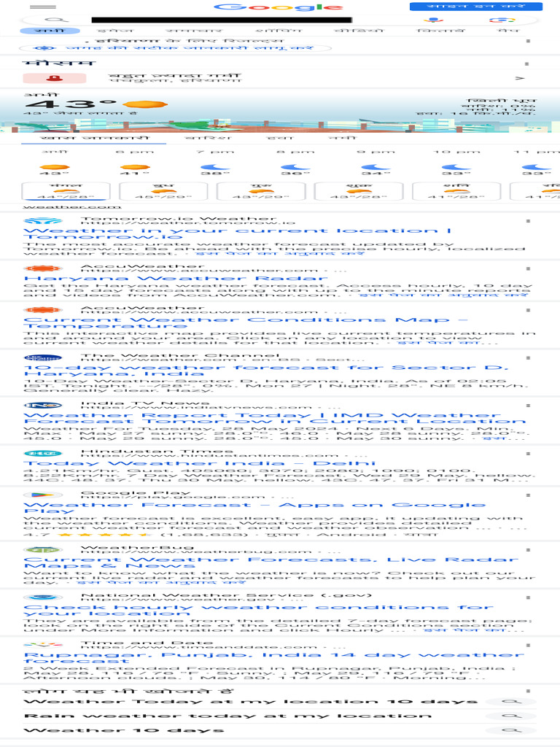
Task: Switch to the किताबें (Books) tab
Action: [x=440, y=31]
